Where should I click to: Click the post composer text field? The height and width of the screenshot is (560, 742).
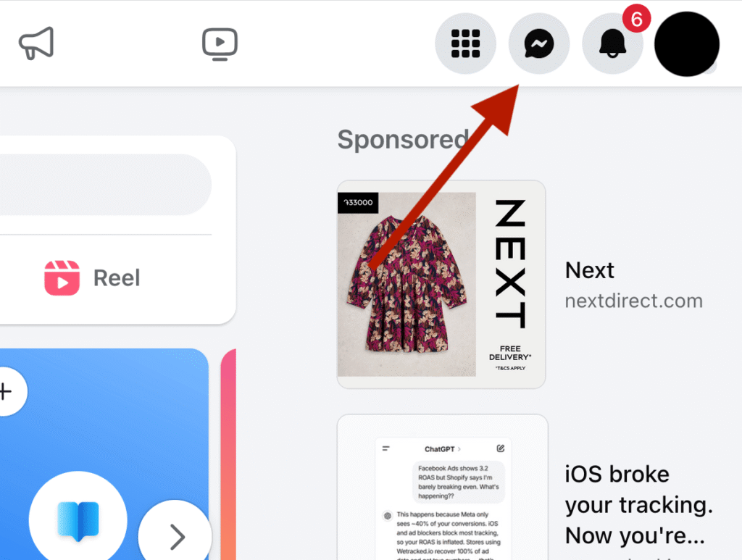click(x=105, y=185)
